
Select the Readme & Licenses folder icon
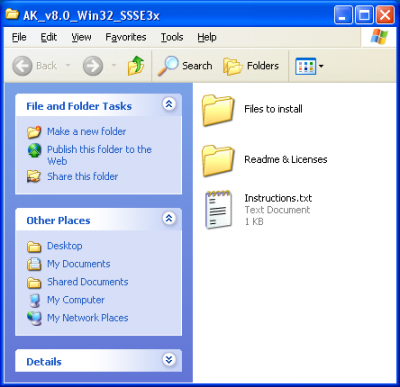(218, 161)
